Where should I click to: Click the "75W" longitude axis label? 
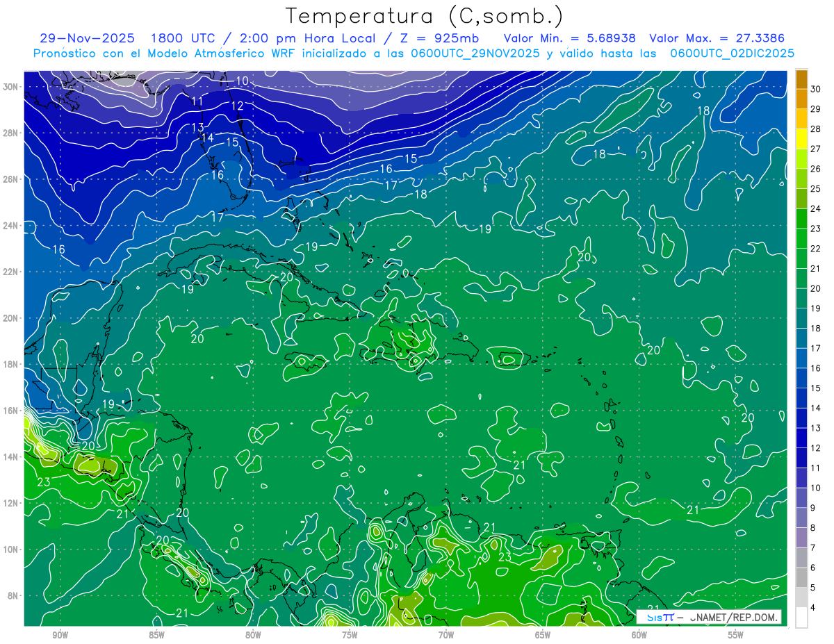(350, 635)
